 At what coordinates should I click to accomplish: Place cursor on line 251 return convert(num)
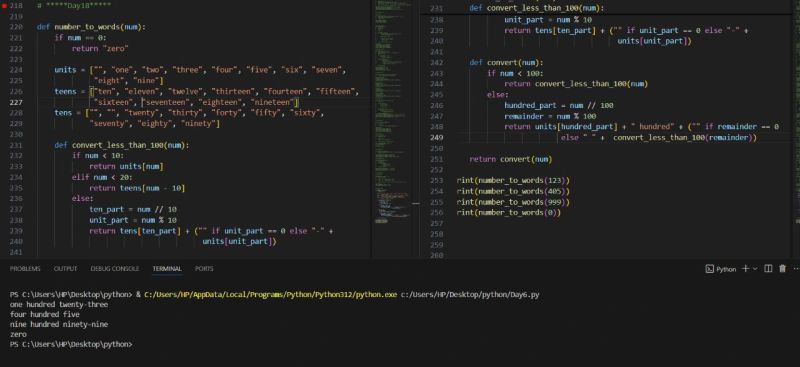pyautogui.click(x=511, y=159)
